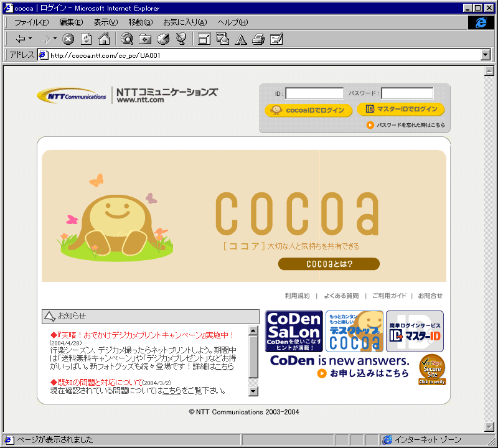This screenshot has height=448, width=498.
Task: Open the マスターID login service banner
Action: 415,331
